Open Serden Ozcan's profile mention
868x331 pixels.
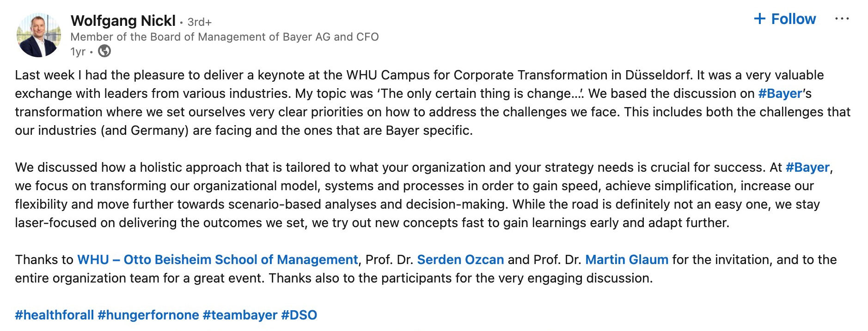pos(460,260)
